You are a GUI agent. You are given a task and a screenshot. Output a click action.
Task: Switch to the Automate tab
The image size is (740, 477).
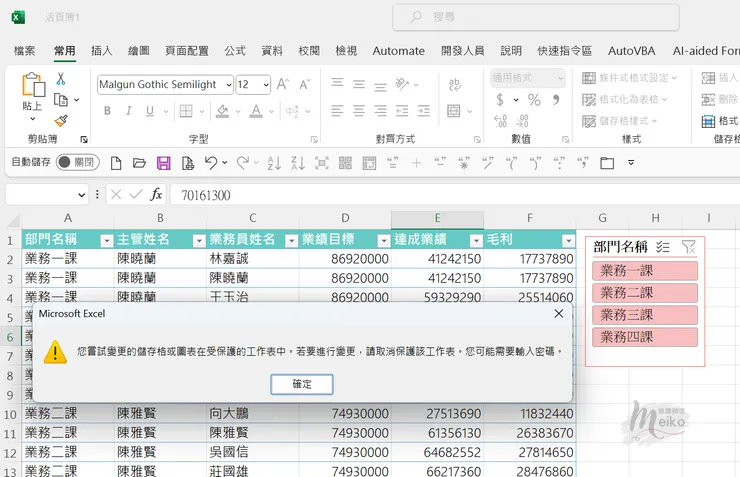pos(398,50)
